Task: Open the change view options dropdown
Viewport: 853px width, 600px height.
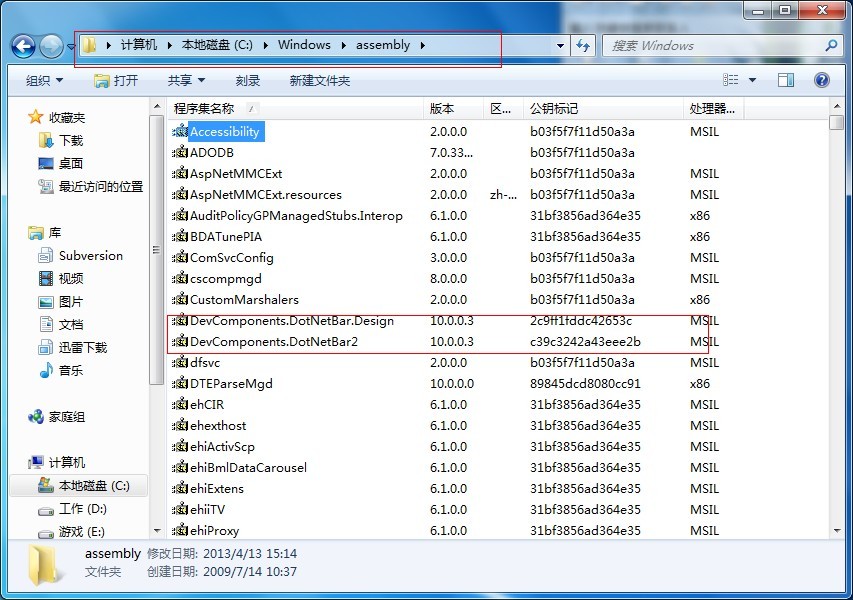Action: tap(754, 80)
